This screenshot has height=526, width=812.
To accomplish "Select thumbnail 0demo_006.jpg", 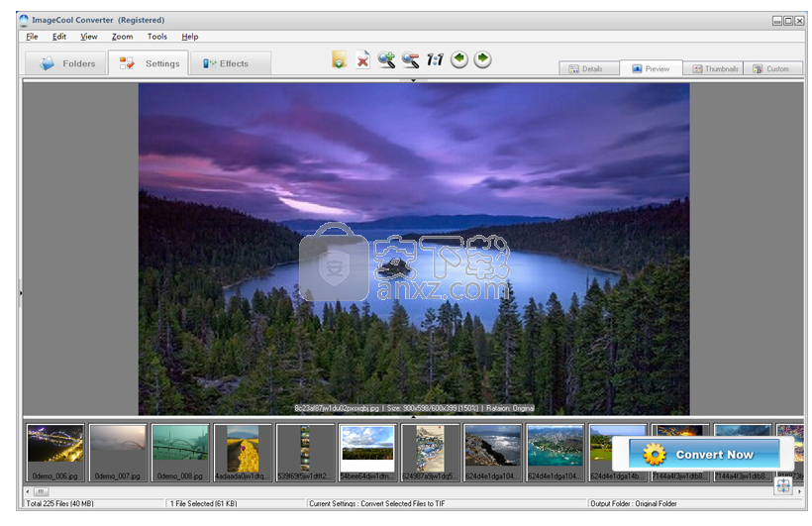I will (x=54, y=453).
